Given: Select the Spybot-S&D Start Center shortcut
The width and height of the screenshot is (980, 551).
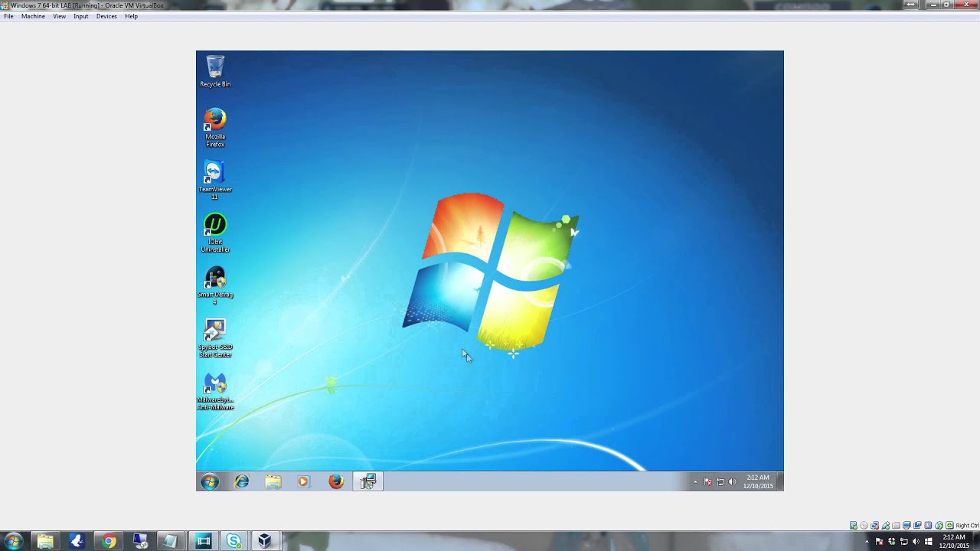Looking at the screenshot, I should (215, 339).
